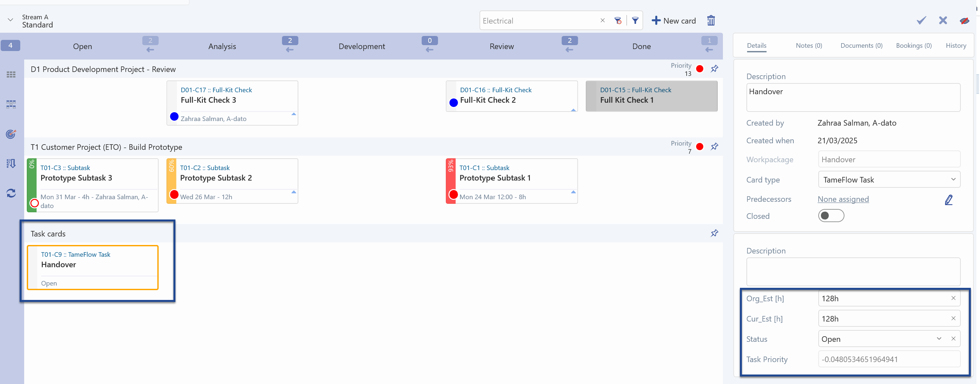The height and width of the screenshot is (384, 980).
Task: Switch to the Details tab
Action: click(x=756, y=46)
